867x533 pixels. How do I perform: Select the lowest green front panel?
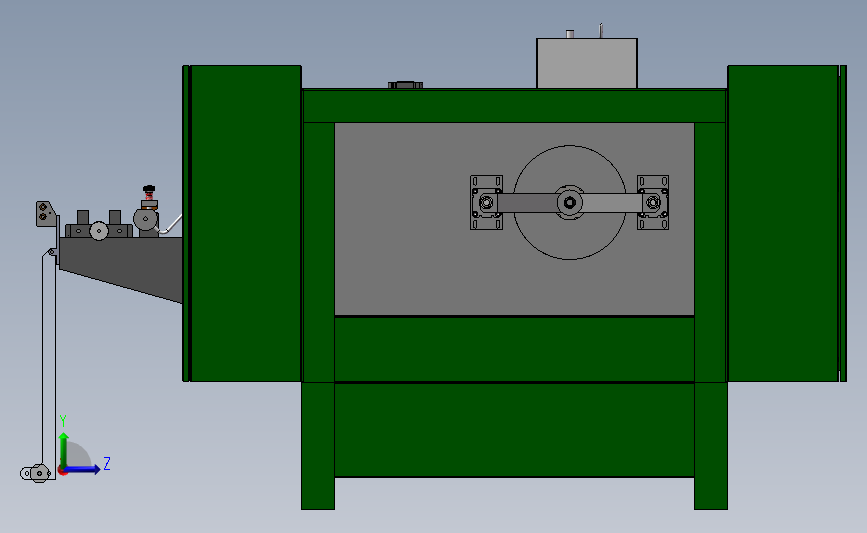(514, 430)
